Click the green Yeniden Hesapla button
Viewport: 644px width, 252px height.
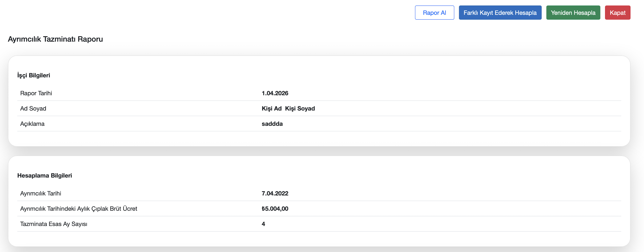tap(573, 13)
